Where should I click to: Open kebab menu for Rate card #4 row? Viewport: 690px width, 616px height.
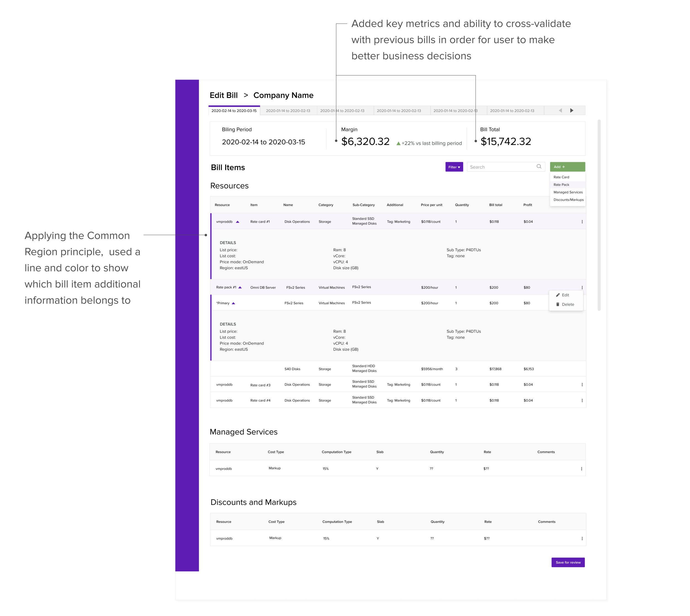[x=582, y=400]
